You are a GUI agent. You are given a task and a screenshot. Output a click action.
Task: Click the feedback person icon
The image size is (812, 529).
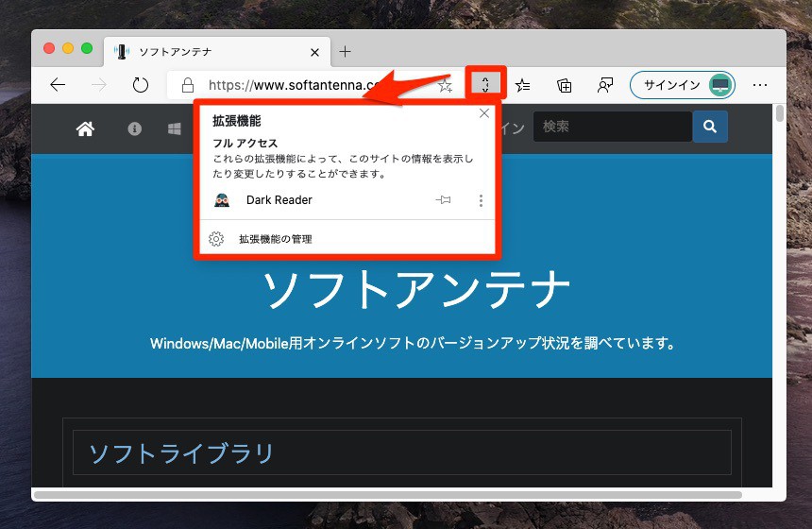(605, 85)
